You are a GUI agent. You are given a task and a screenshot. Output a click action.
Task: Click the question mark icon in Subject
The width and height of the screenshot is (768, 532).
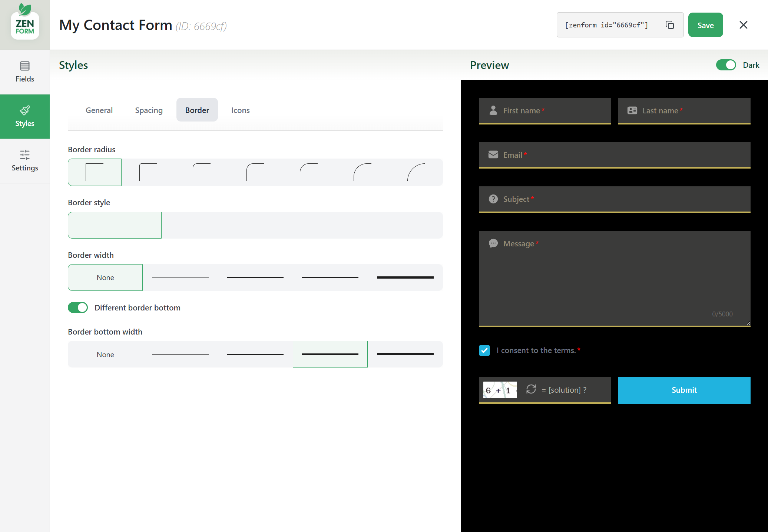point(493,199)
